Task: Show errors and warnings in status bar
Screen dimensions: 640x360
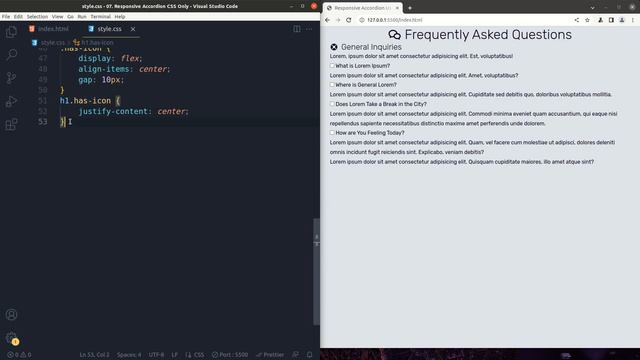Action: point(19,355)
